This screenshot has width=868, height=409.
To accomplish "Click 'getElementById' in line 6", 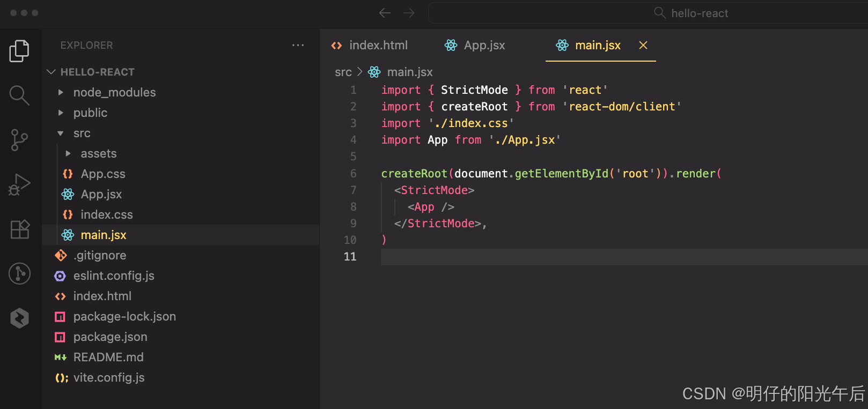I will click(562, 173).
